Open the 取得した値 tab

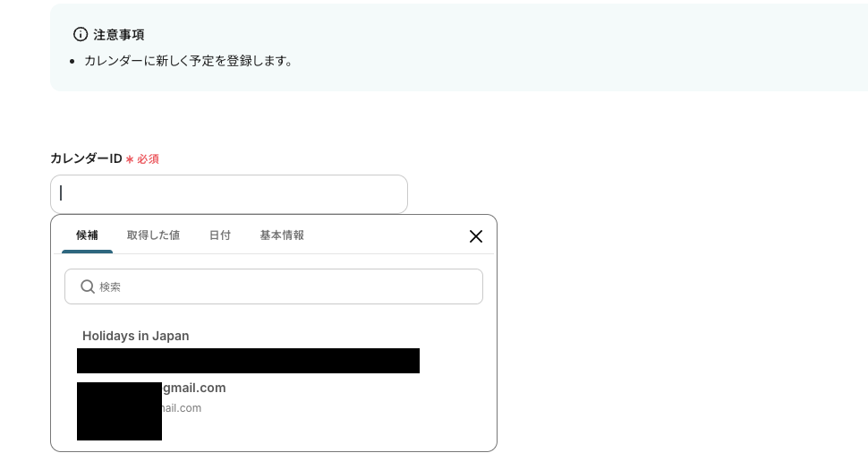(153, 235)
